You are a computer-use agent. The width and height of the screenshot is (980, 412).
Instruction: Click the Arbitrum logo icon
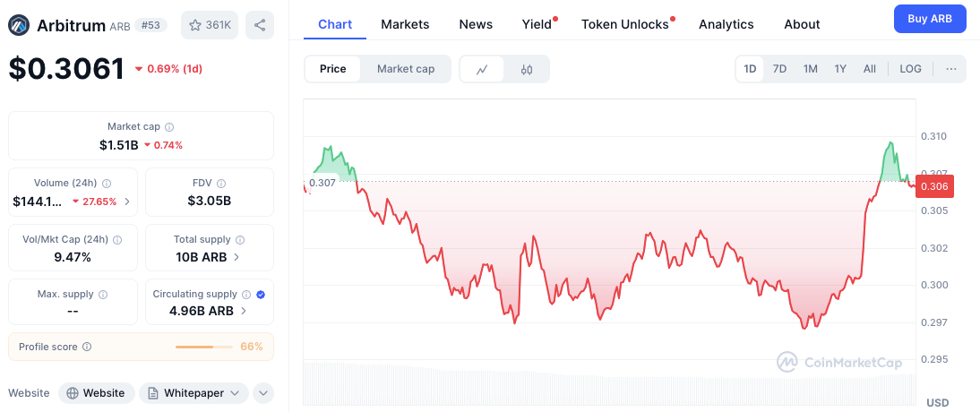(19, 25)
